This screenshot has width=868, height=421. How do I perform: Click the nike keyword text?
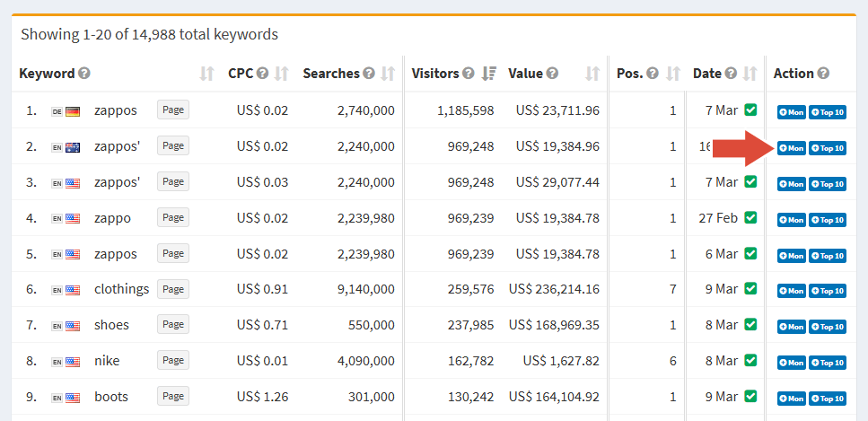107,361
